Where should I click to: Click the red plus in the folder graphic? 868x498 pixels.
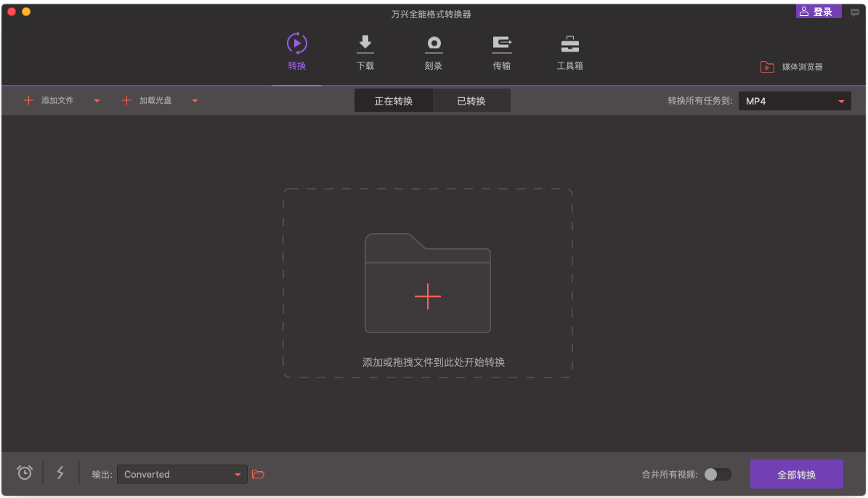pos(427,297)
